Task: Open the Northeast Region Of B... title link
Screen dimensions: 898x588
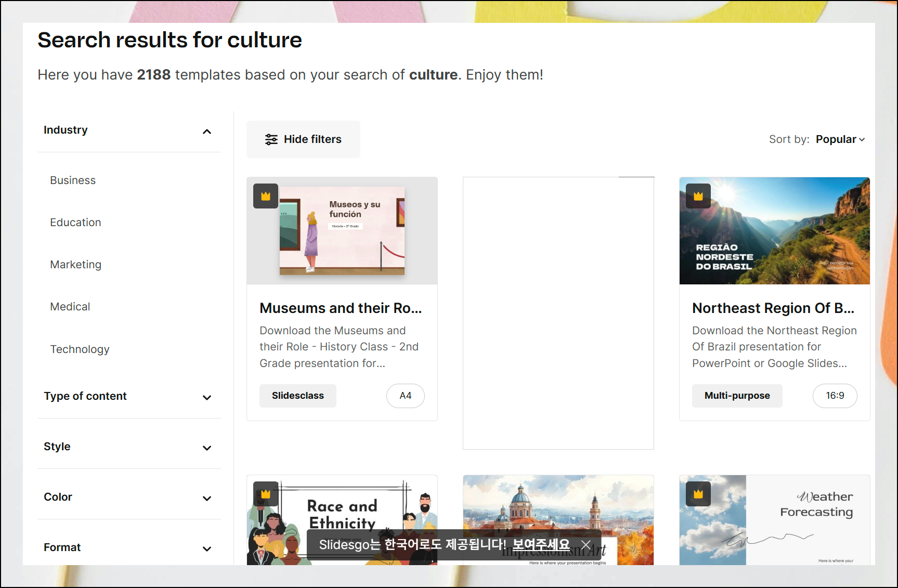Action: click(773, 308)
